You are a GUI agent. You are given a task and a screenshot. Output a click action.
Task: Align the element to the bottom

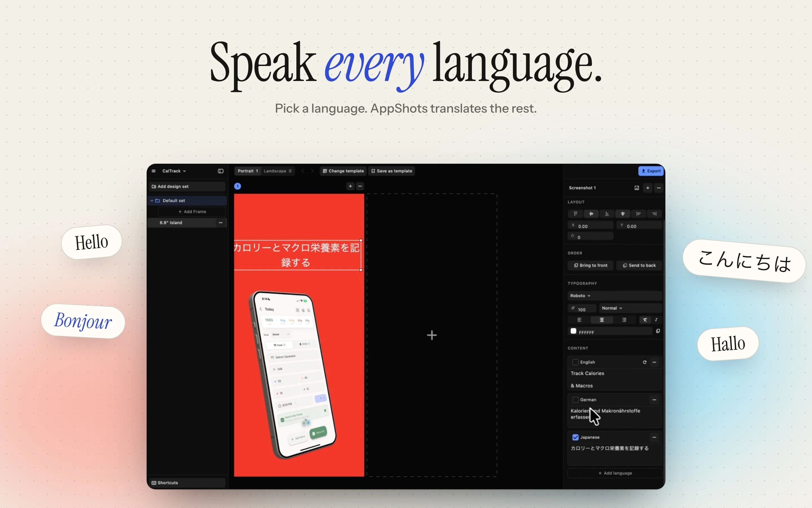tap(607, 214)
